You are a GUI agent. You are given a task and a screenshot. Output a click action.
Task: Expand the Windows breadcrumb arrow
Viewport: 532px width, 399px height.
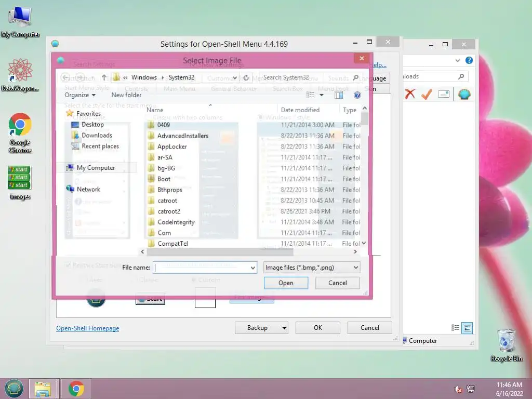coord(163,78)
